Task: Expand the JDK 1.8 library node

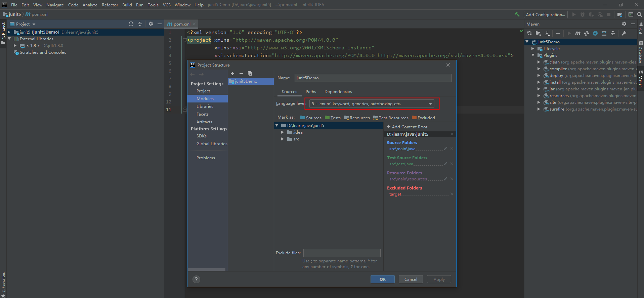Action: pyautogui.click(x=15, y=46)
